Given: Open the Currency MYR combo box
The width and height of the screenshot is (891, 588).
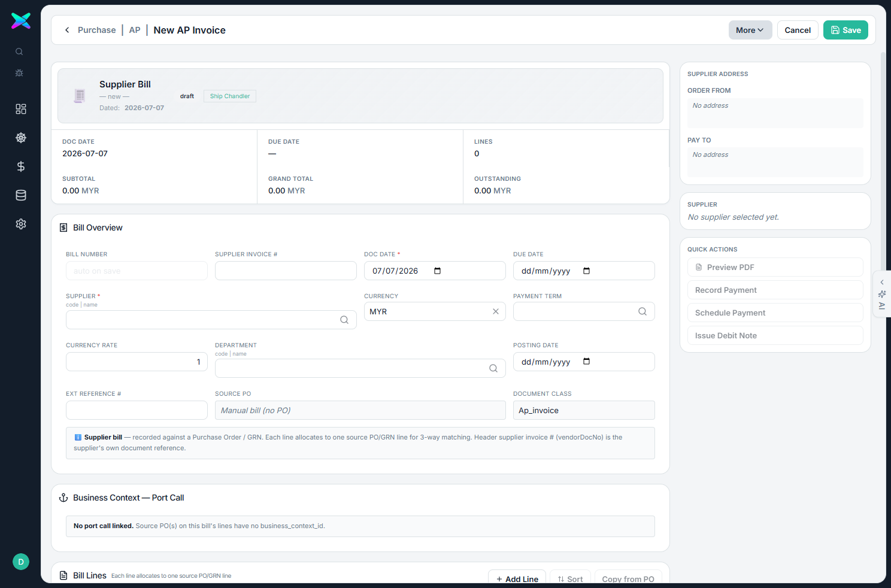Looking at the screenshot, I should point(435,311).
